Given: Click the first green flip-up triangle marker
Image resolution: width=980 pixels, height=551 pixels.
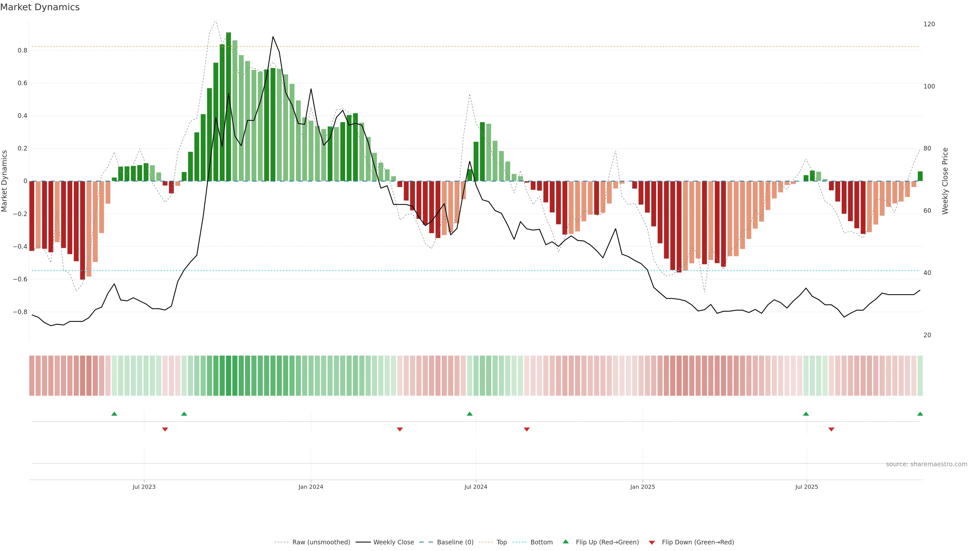Looking at the screenshot, I should pyautogui.click(x=114, y=414).
